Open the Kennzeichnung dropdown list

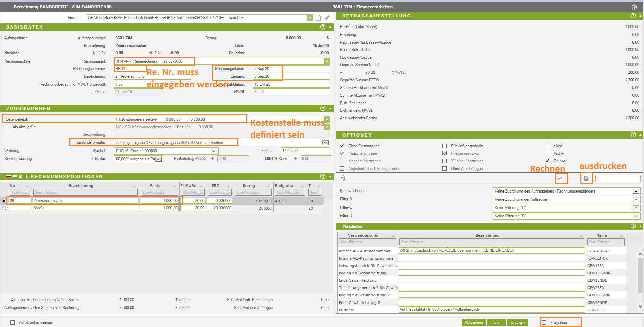(636, 191)
